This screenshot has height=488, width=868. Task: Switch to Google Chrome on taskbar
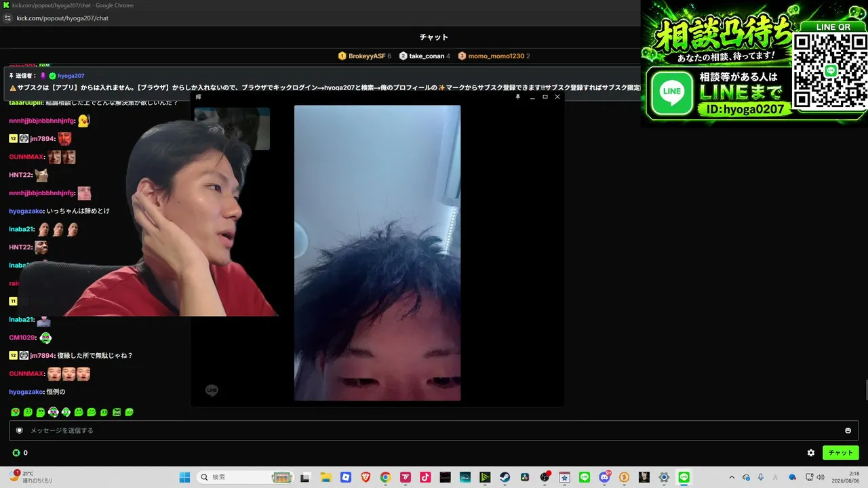point(385,477)
